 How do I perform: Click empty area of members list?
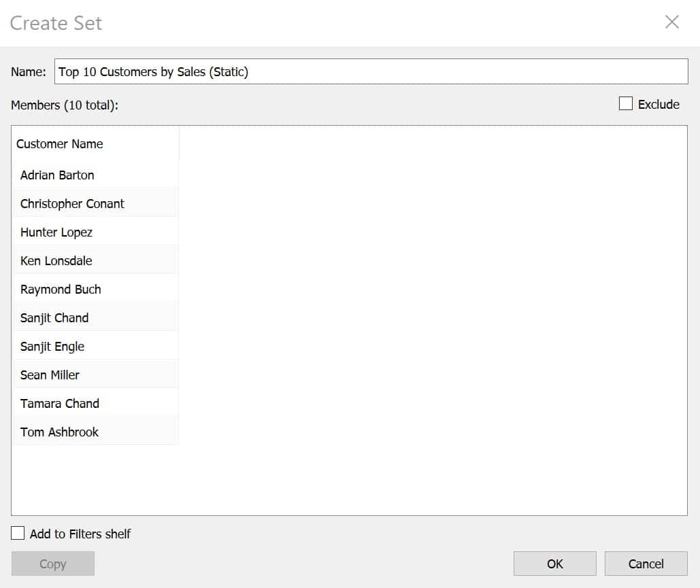[x=432, y=320]
